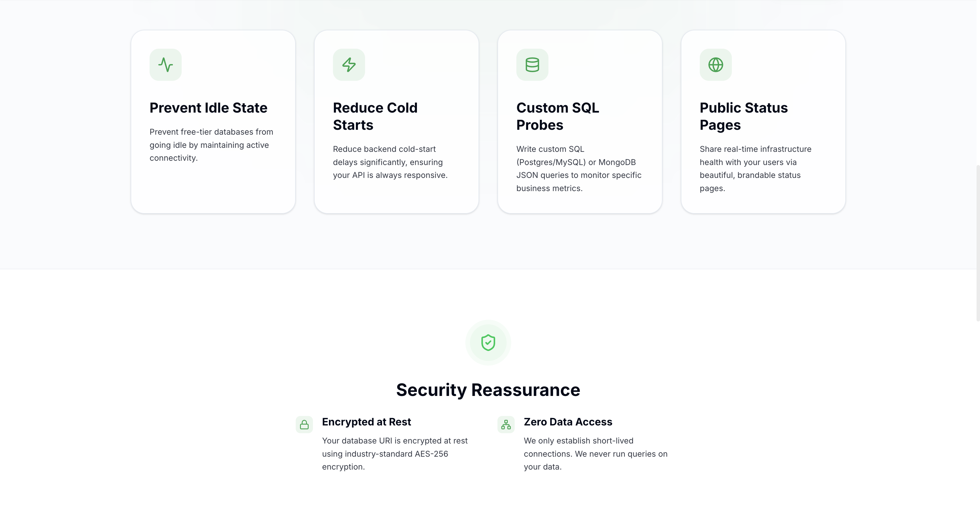This screenshot has width=980, height=526.
Task: Select the lightning bolt icon on Reduce Cold Starts
Action: tap(349, 65)
